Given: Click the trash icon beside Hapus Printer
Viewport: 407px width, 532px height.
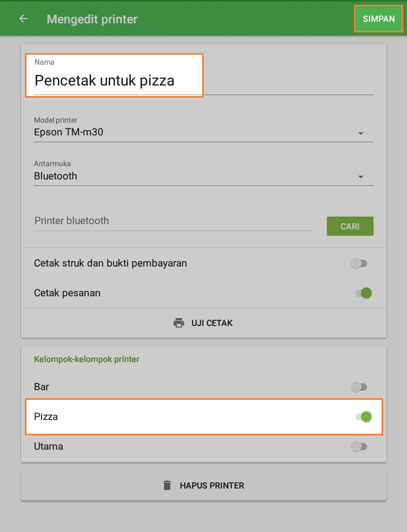Looking at the screenshot, I should click(167, 485).
